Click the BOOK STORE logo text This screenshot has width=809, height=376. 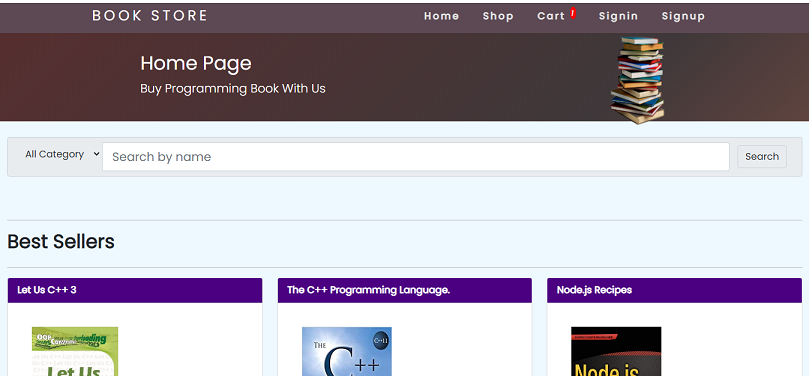point(150,16)
